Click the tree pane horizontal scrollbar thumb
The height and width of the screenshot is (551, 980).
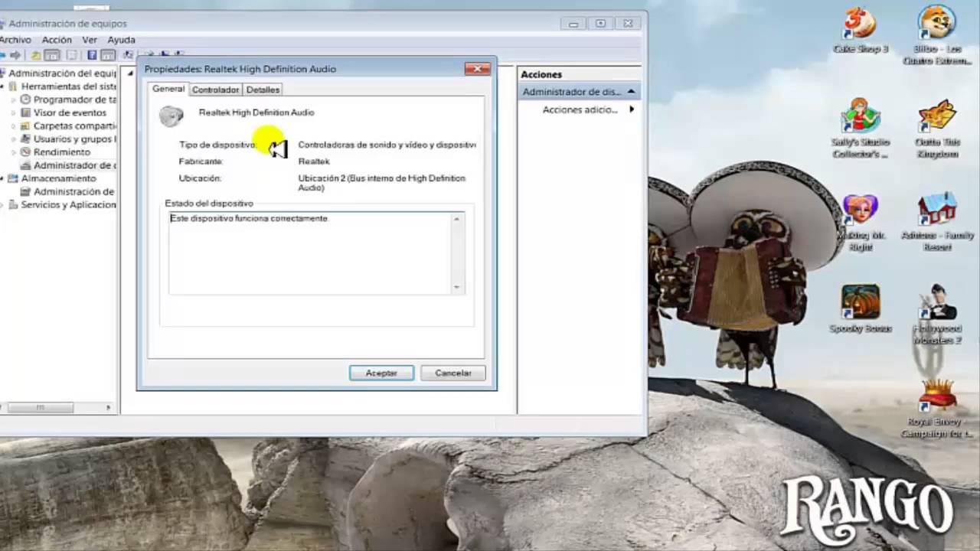coord(40,408)
